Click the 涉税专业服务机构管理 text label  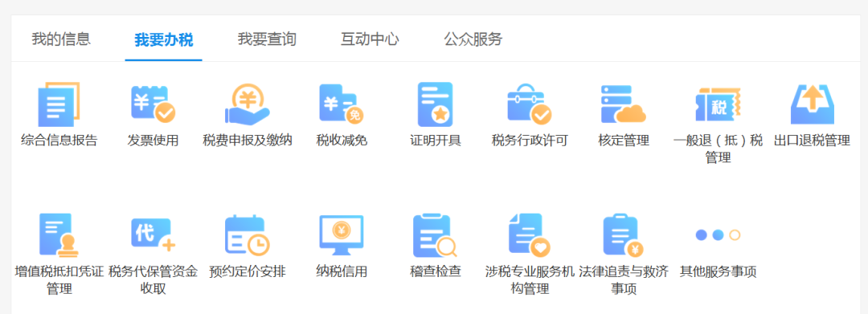click(x=530, y=279)
